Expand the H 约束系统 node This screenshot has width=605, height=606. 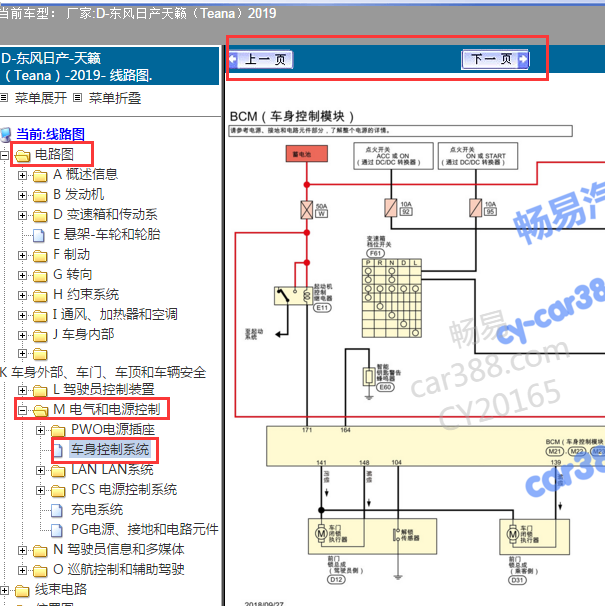22,295
